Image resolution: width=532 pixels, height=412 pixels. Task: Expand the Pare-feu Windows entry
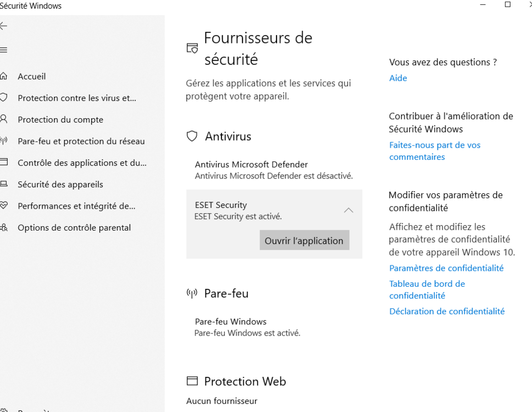pos(247,327)
